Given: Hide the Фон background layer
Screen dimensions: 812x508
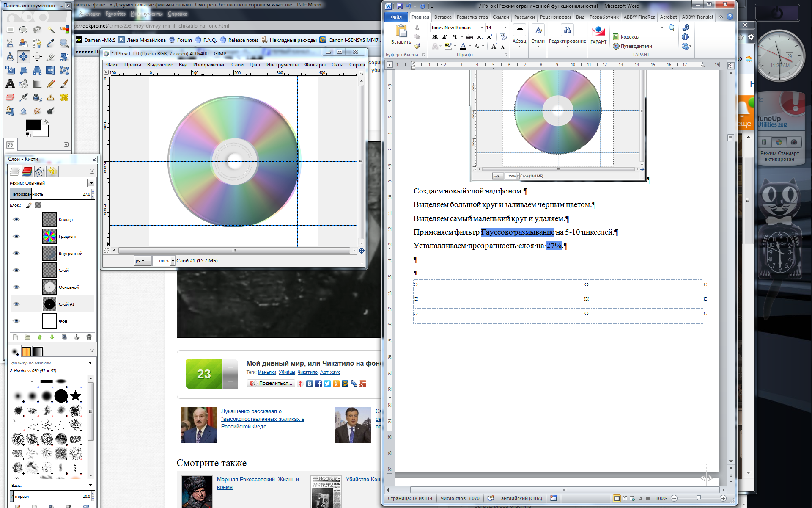Looking at the screenshot, I should (x=16, y=321).
